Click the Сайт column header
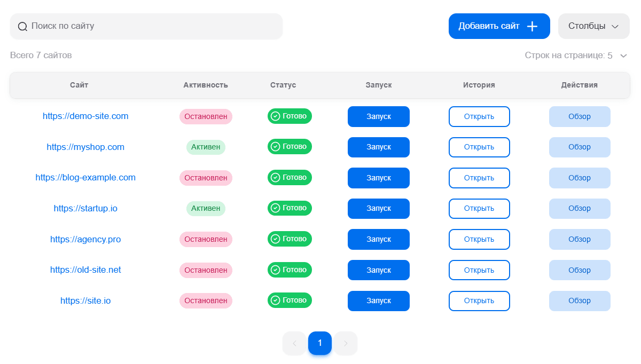The height and width of the screenshot is (364, 641). coord(79,85)
